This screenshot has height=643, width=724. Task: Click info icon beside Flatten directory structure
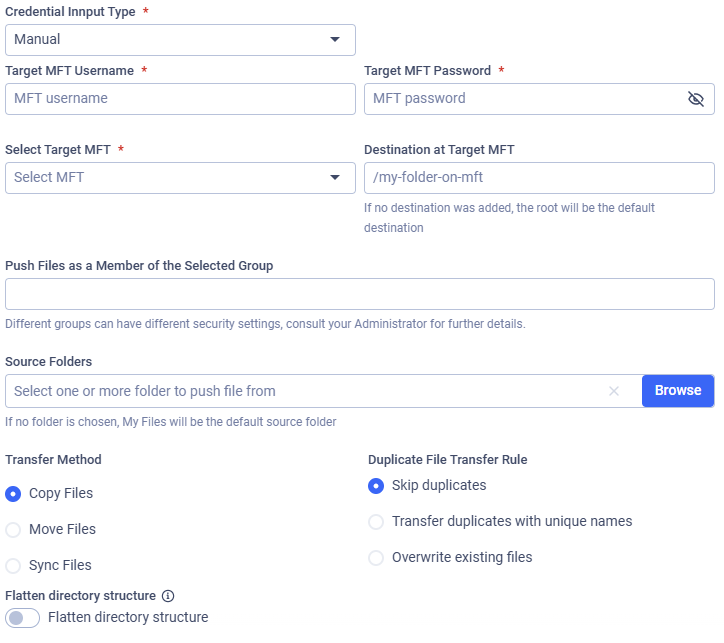pyautogui.click(x=168, y=596)
